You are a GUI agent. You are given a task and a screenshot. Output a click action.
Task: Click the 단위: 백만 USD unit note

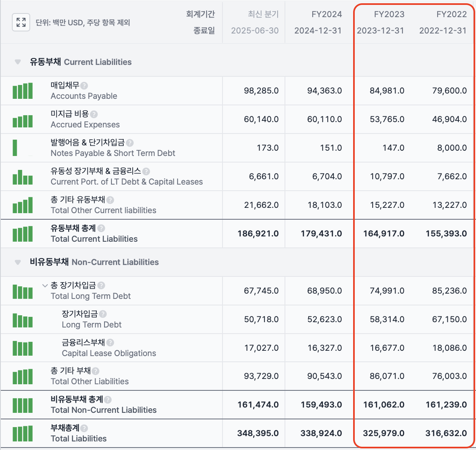(83, 22)
